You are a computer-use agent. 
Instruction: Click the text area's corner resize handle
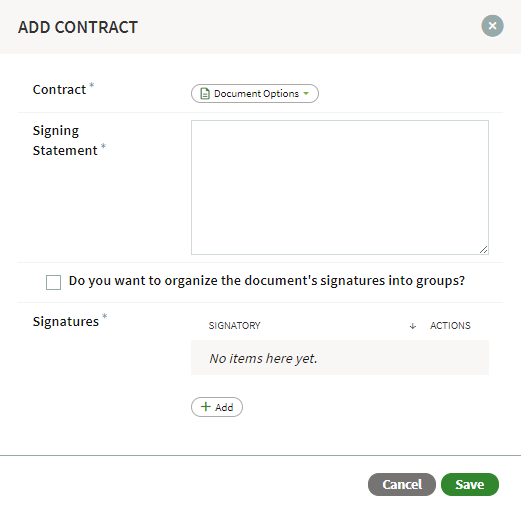click(483, 249)
